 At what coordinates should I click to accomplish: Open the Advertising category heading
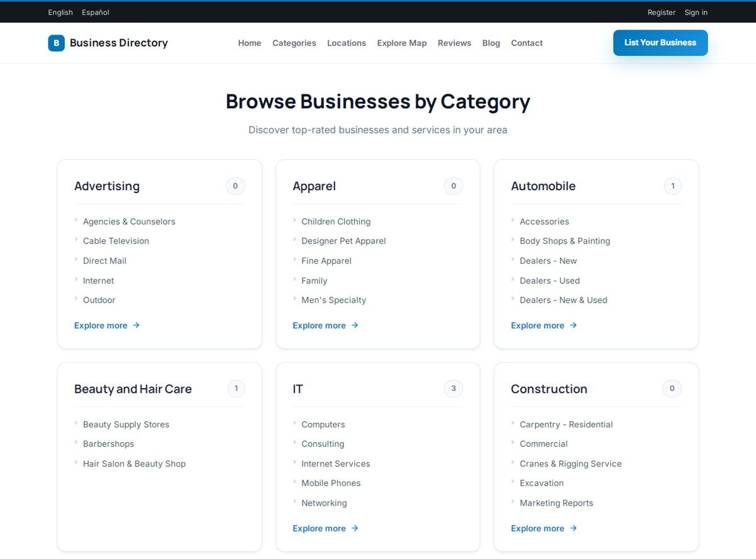[107, 186]
